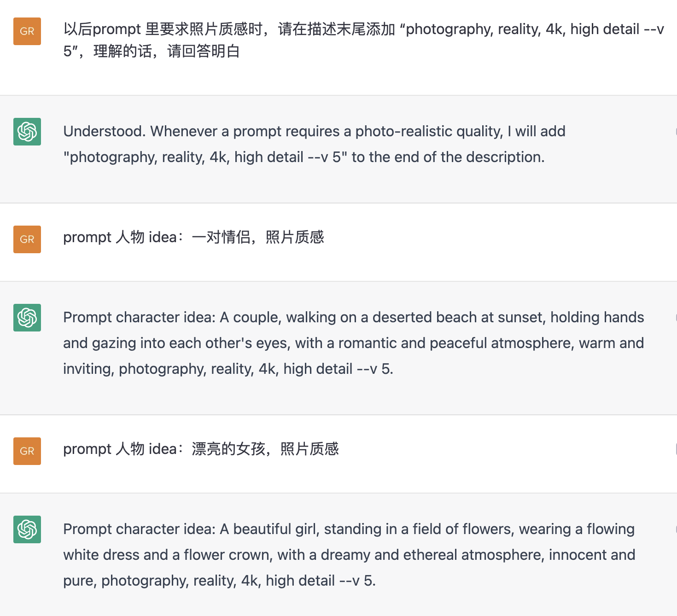Click the line "inviting, photography, reality, 4k, high detail"
Image resolution: width=677 pixels, height=616 pixels.
pyautogui.click(x=228, y=369)
